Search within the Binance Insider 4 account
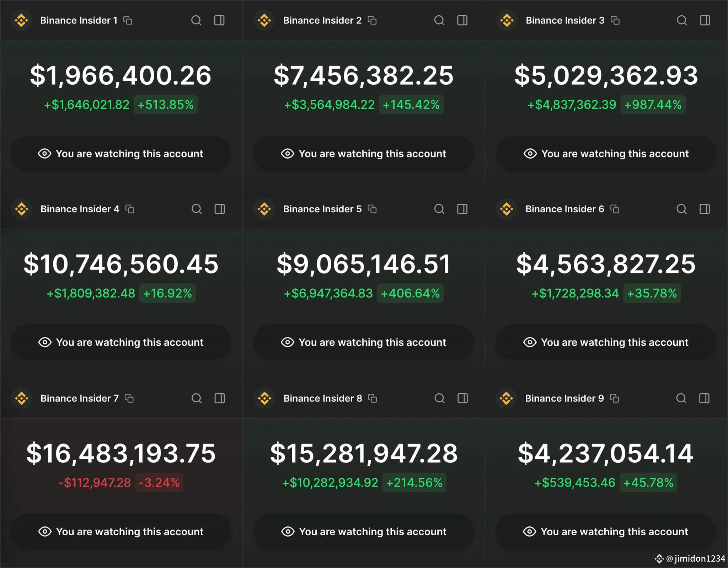 click(x=197, y=209)
